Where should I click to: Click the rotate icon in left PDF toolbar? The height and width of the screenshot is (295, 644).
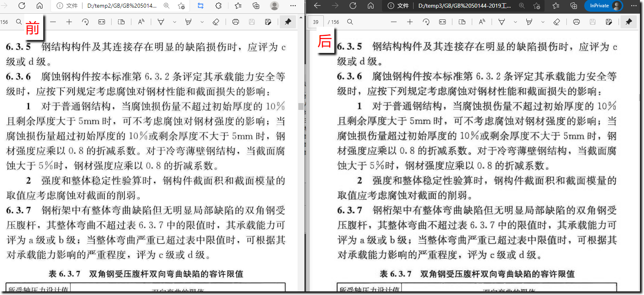click(85, 22)
